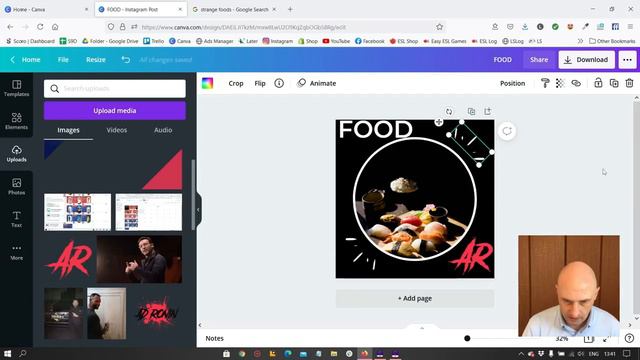The width and height of the screenshot is (640, 360).
Task: Click the Share button
Action: (x=539, y=60)
